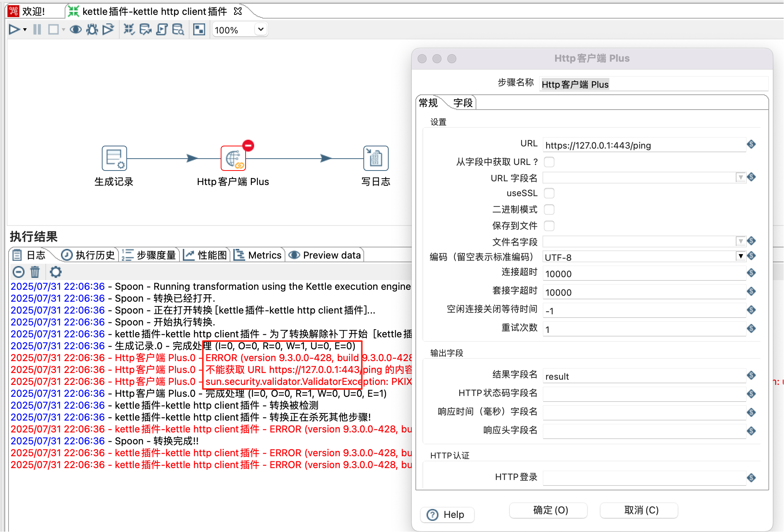Click the Preview transformation eye icon

(76, 29)
